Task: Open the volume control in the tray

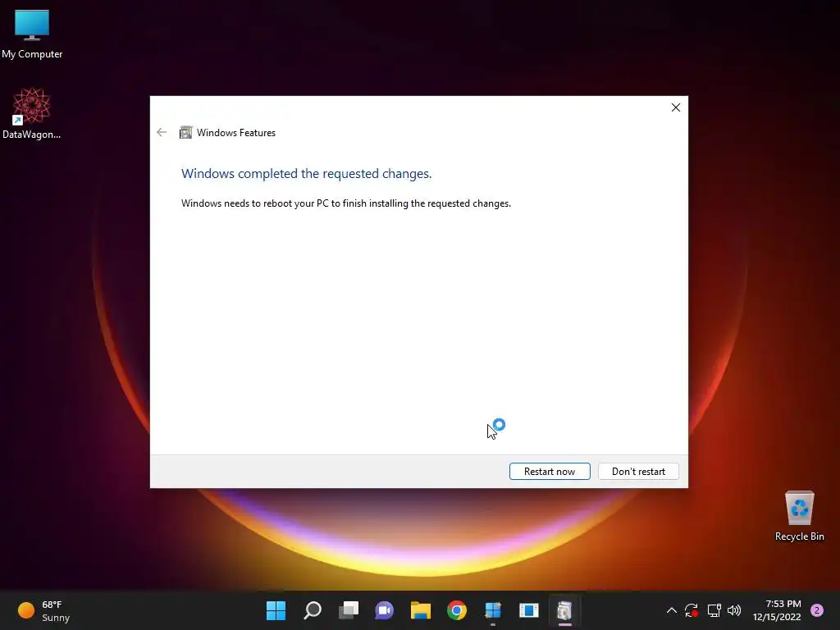Action: pyautogui.click(x=734, y=610)
